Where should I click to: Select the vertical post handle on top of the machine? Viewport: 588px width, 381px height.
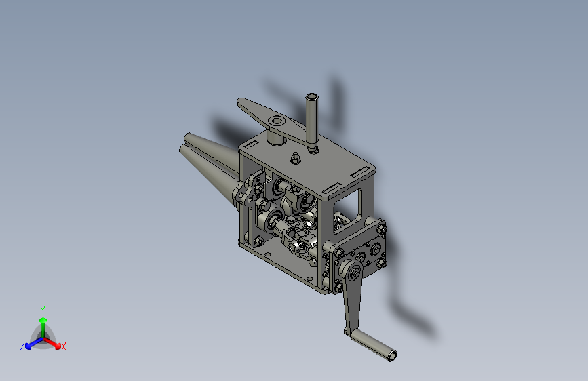pyautogui.click(x=311, y=121)
